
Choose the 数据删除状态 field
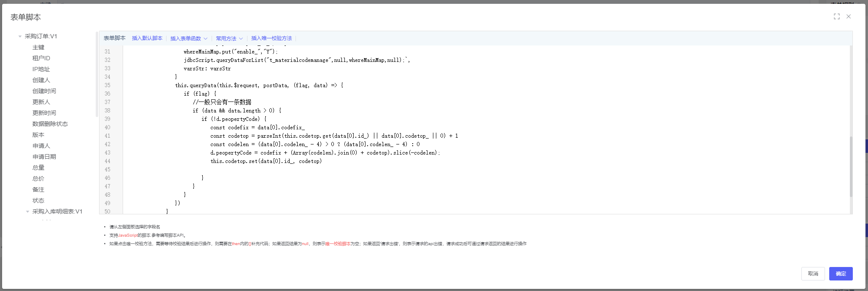pos(50,124)
